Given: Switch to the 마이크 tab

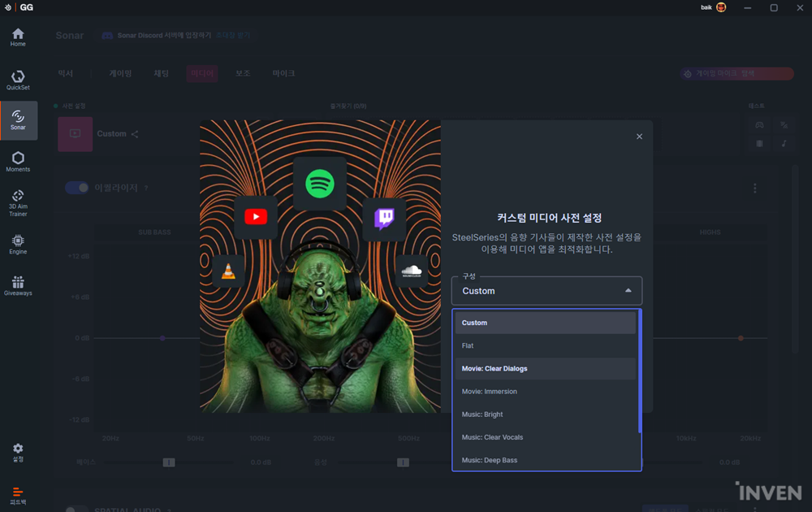Looking at the screenshot, I should 283,74.
